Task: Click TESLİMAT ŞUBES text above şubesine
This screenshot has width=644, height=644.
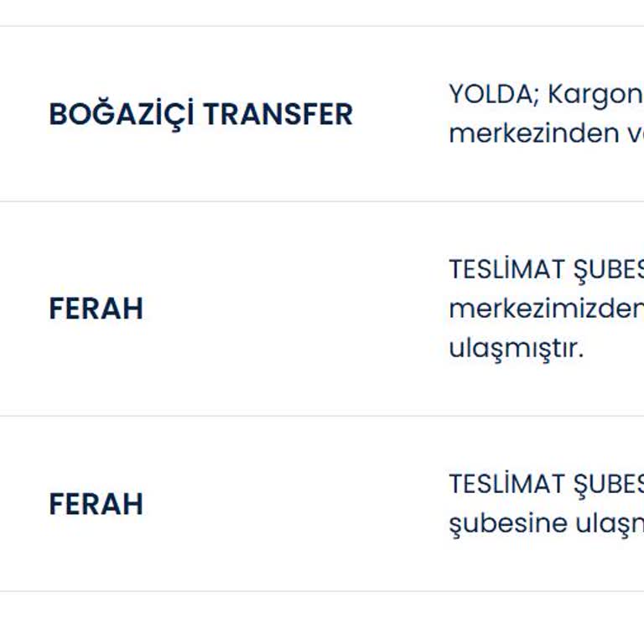Action: [x=545, y=484]
